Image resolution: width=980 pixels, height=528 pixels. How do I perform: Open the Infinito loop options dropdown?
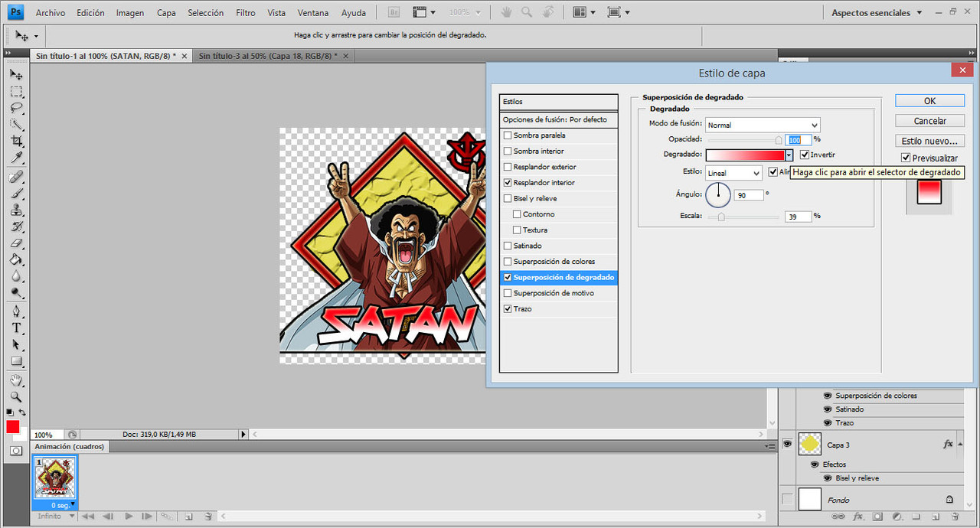click(x=56, y=517)
